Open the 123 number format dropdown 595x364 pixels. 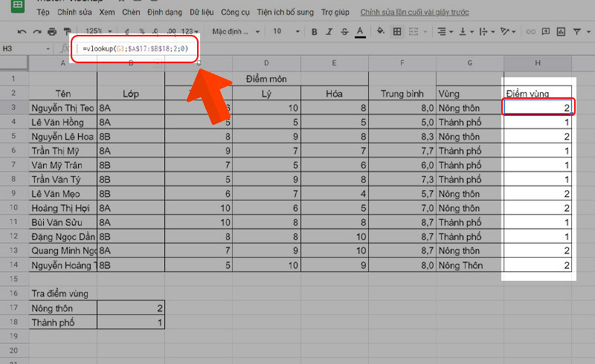190,31
